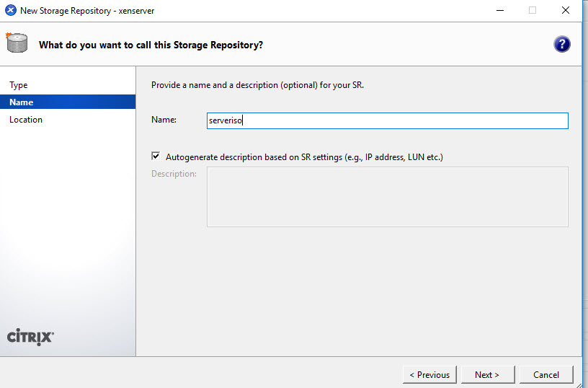Click the 'Provide a name and a description' instruction
588x388 pixels.
pos(257,85)
